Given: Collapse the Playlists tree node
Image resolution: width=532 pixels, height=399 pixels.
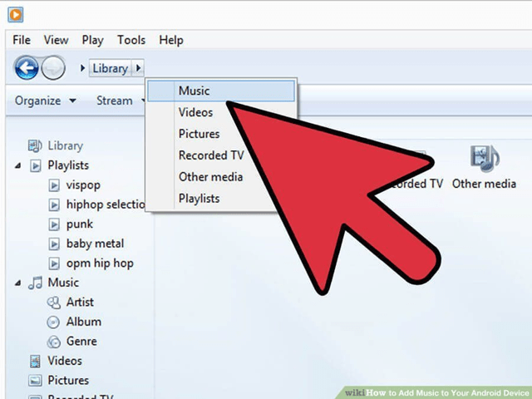Looking at the screenshot, I should (x=18, y=165).
